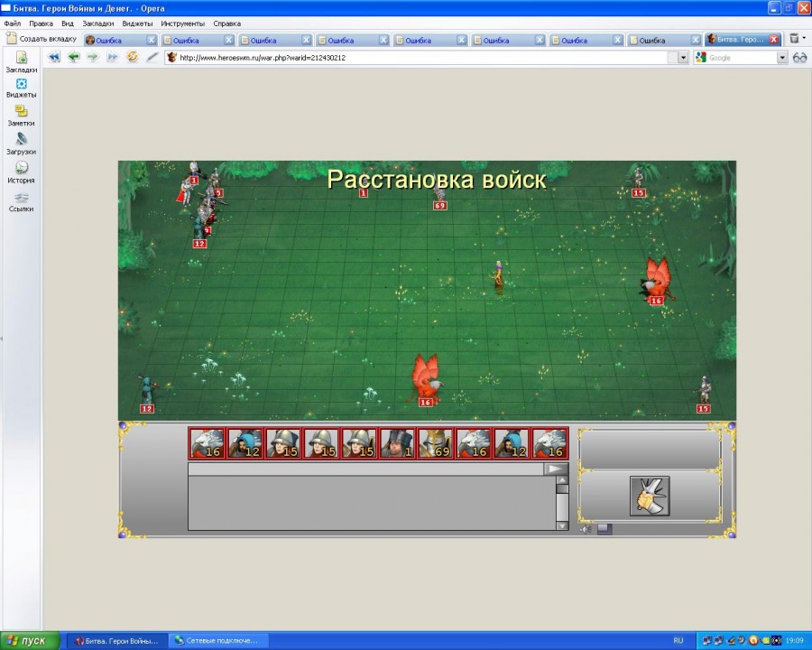This screenshot has height=650, width=812.
Task: Open the Заметки sidebar panel
Action: 22,116
